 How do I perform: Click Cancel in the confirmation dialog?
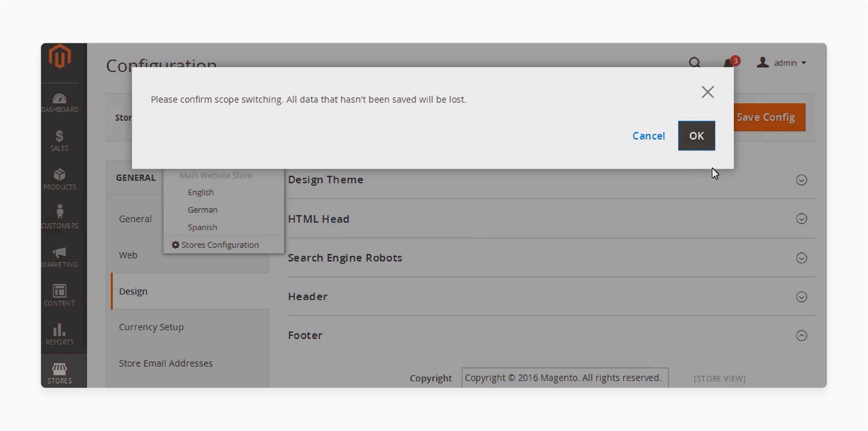[649, 136]
